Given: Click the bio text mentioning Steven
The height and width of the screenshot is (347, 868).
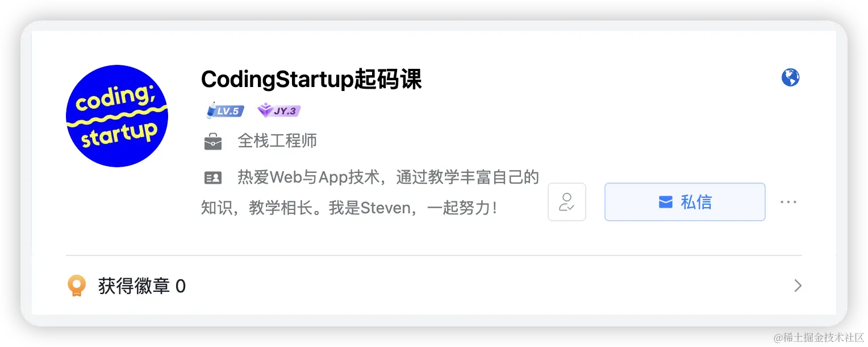Looking at the screenshot, I should coord(349,208).
